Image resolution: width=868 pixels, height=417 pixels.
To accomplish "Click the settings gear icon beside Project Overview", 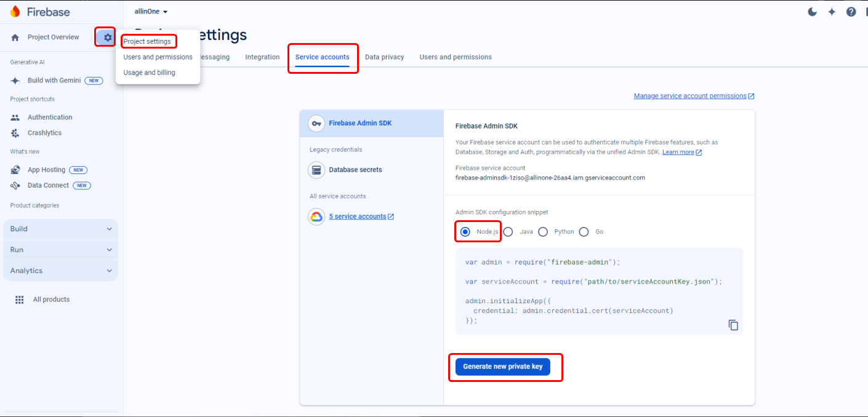I will 108,38.
